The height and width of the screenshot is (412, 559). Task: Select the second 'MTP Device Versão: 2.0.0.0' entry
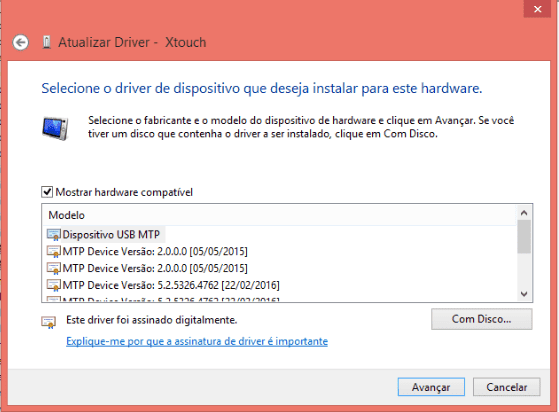point(155,268)
